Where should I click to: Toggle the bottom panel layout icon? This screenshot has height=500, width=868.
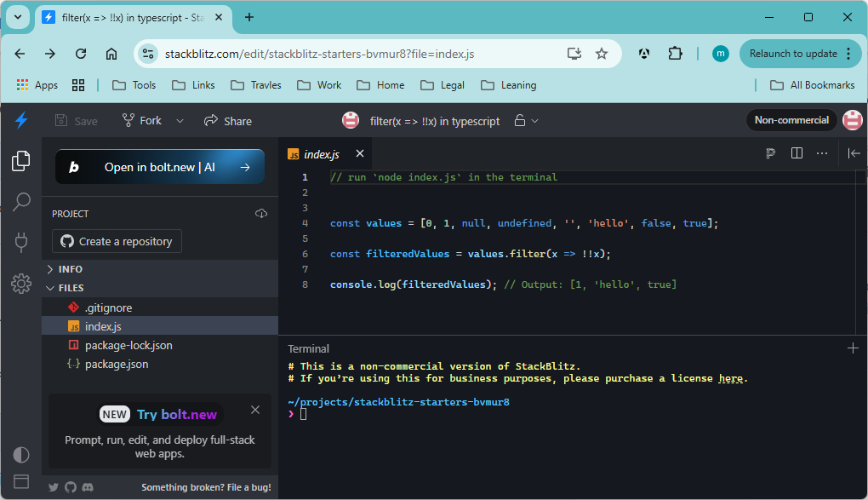click(x=21, y=481)
